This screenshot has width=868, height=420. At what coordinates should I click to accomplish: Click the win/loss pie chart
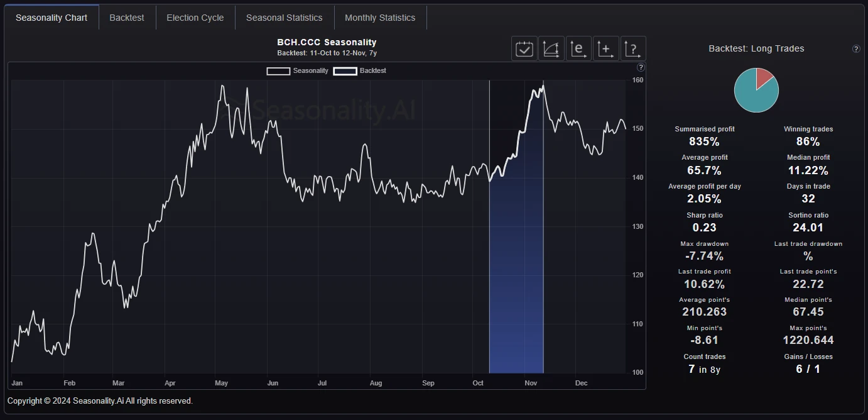click(x=756, y=91)
